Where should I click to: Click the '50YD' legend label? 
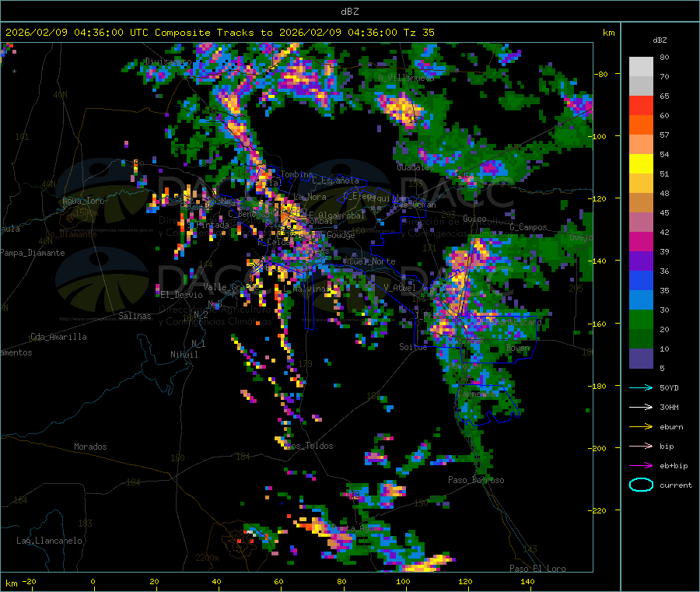click(669, 387)
